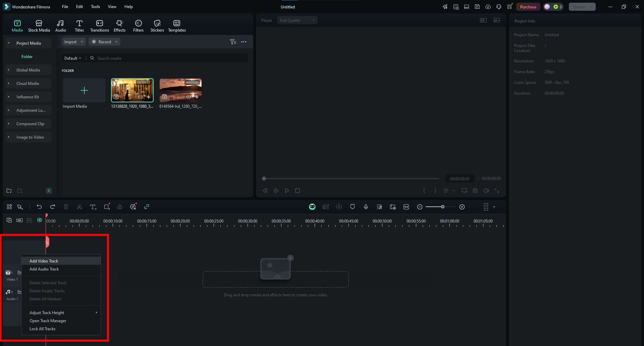
Task: Expand the Cloud Media tree item
Action: [28, 83]
